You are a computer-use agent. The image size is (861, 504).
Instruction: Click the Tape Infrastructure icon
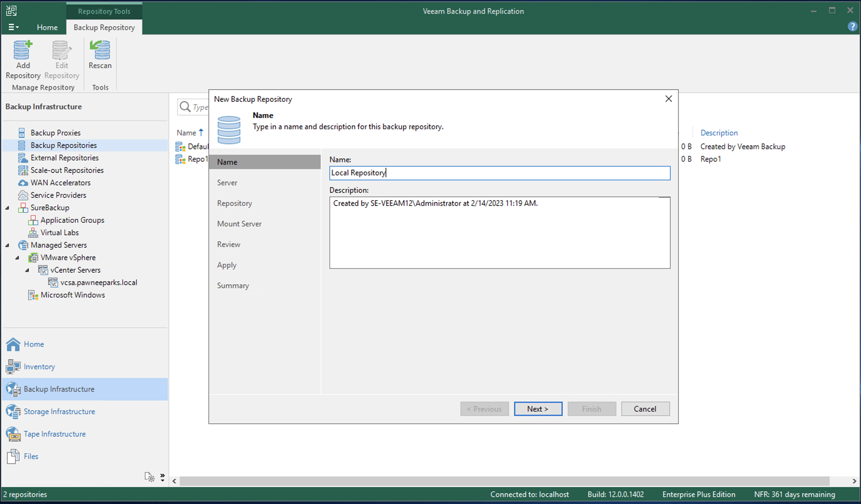tap(13, 434)
